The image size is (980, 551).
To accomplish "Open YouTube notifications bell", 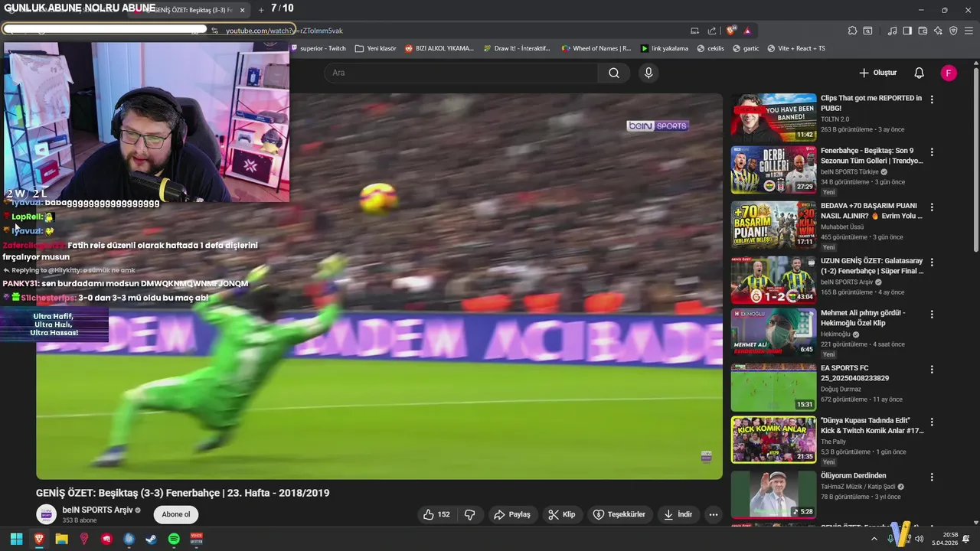I will point(919,73).
